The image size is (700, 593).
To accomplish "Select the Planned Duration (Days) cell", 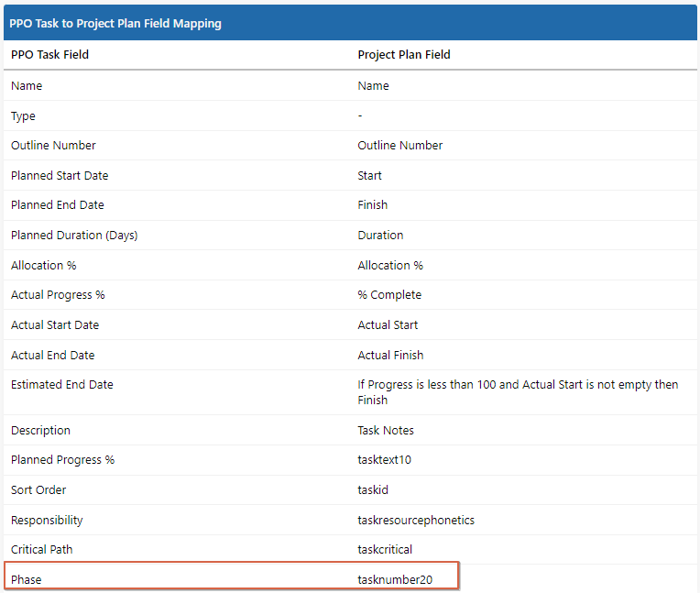I will pos(74,236).
